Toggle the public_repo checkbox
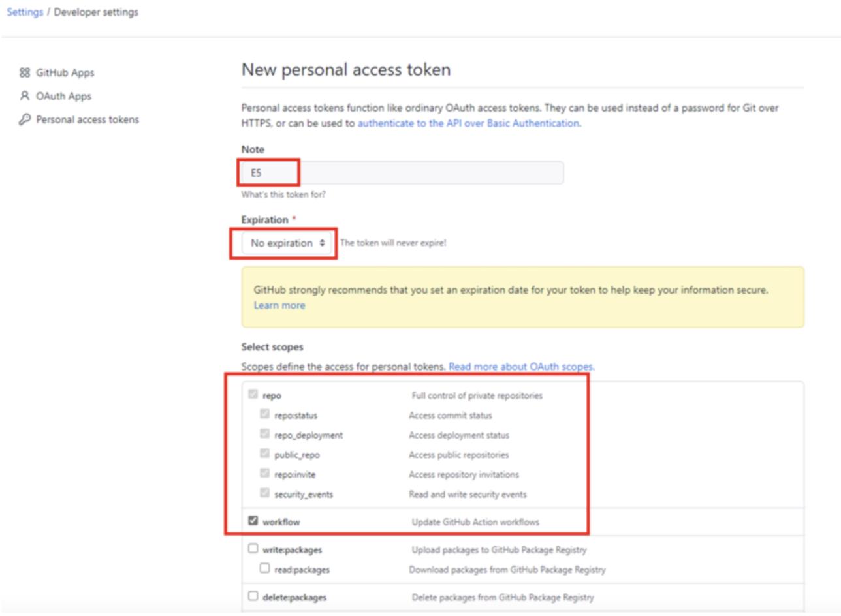The width and height of the screenshot is (841, 616). tap(264, 454)
